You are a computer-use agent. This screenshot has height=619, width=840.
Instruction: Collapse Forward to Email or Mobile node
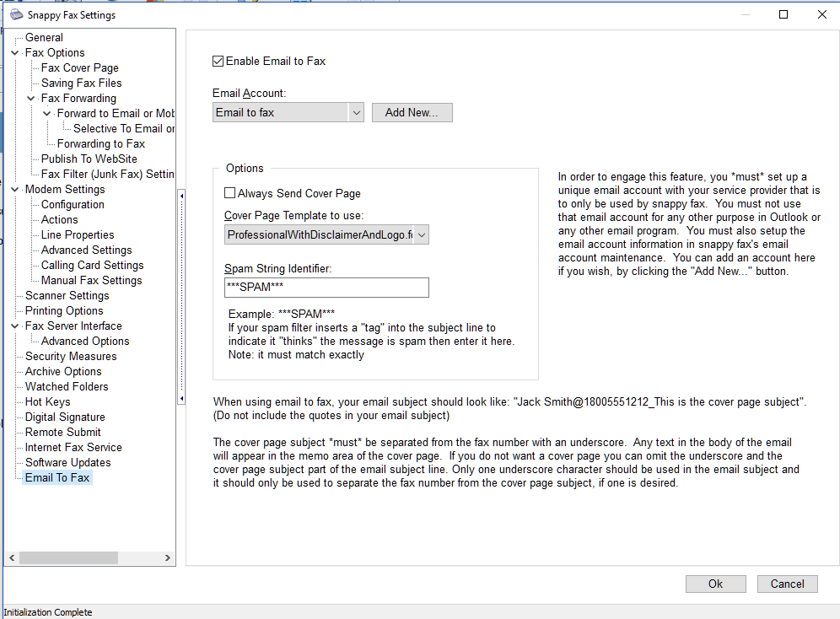click(47, 114)
